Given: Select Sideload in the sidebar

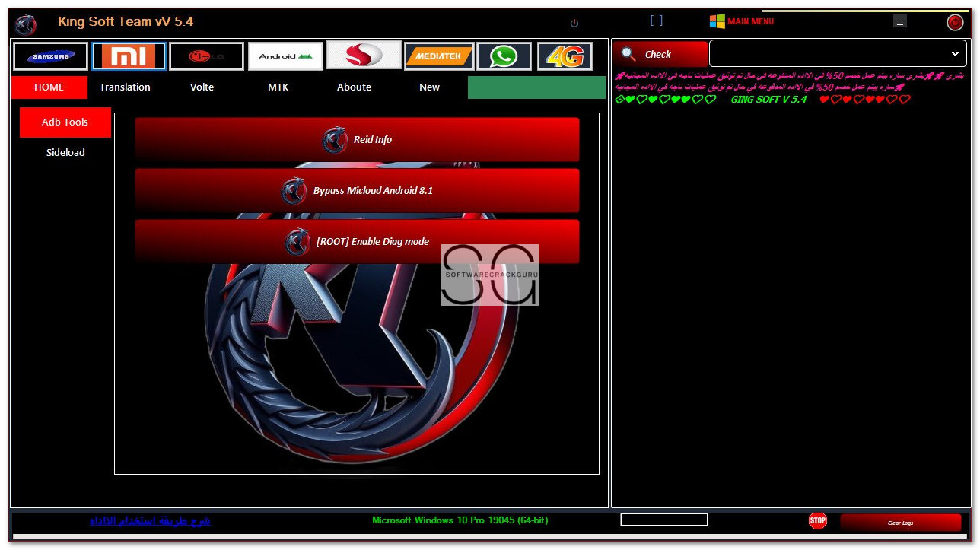Looking at the screenshot, I should 65,153.
